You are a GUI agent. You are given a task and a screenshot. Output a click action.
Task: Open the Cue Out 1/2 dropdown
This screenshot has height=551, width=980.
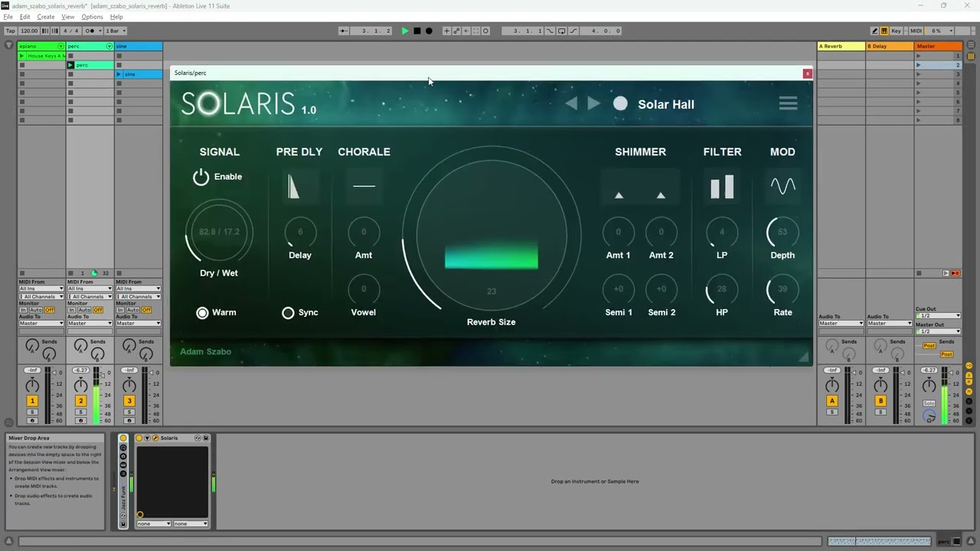938,315
